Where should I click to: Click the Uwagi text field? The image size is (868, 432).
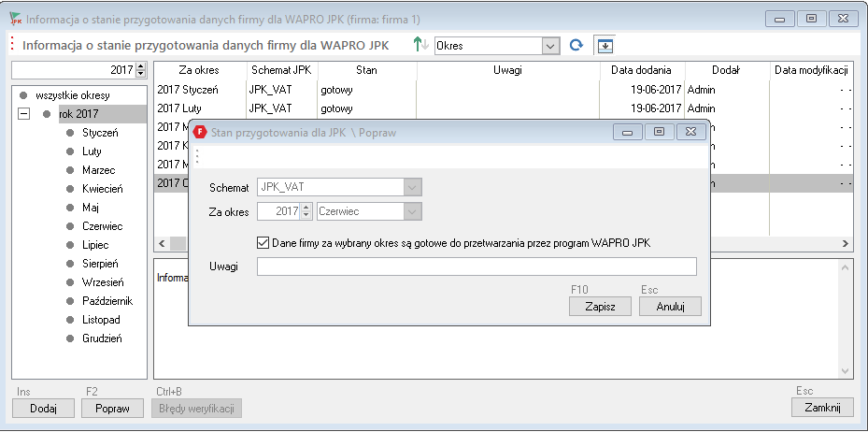[x=477, y=266]
